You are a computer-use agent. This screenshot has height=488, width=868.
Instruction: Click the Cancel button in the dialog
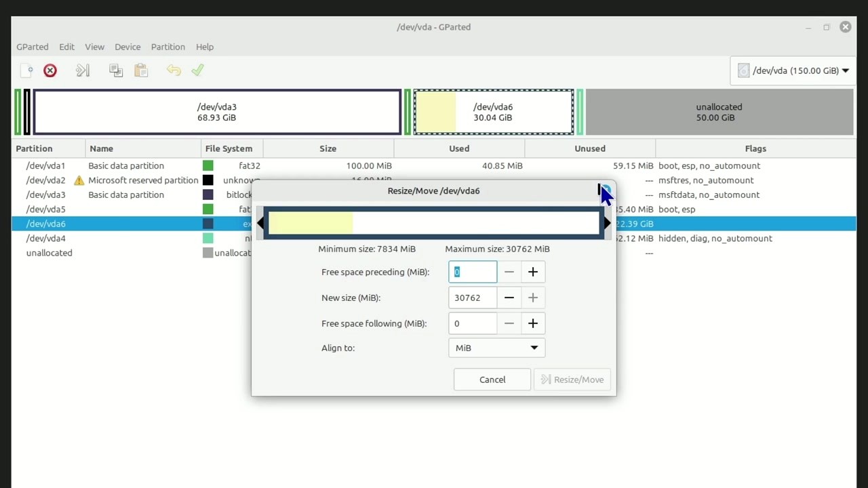(492, 379)
